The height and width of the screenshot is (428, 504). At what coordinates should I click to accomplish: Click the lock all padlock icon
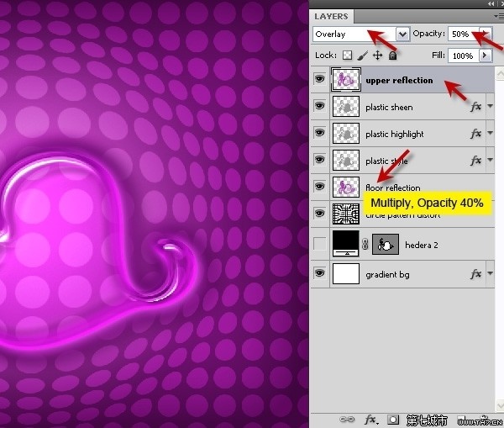[x=392, y=55]
